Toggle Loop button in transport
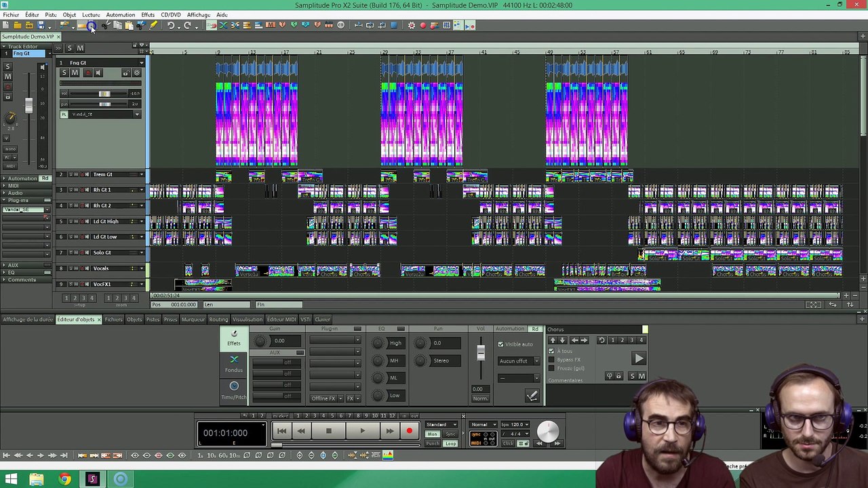The width and height of the screenshot is (868, 488). pyautogui.click(x=450, y=443)
